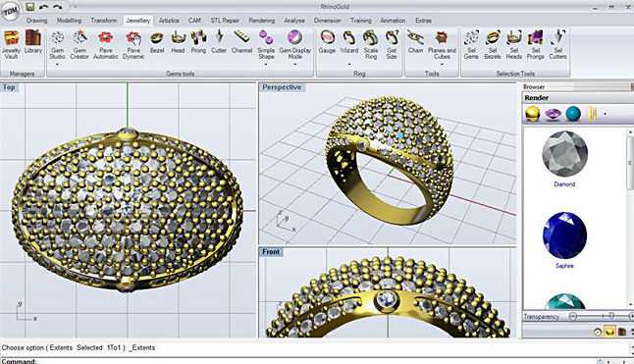Screen dimensions: 634x364
Task: Open the Jewelry Vault manager
Action: [x=11, y=45]
